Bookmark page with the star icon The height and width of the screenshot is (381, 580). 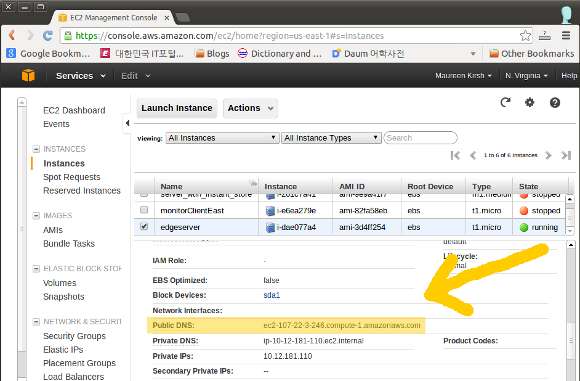pos(525,36)
